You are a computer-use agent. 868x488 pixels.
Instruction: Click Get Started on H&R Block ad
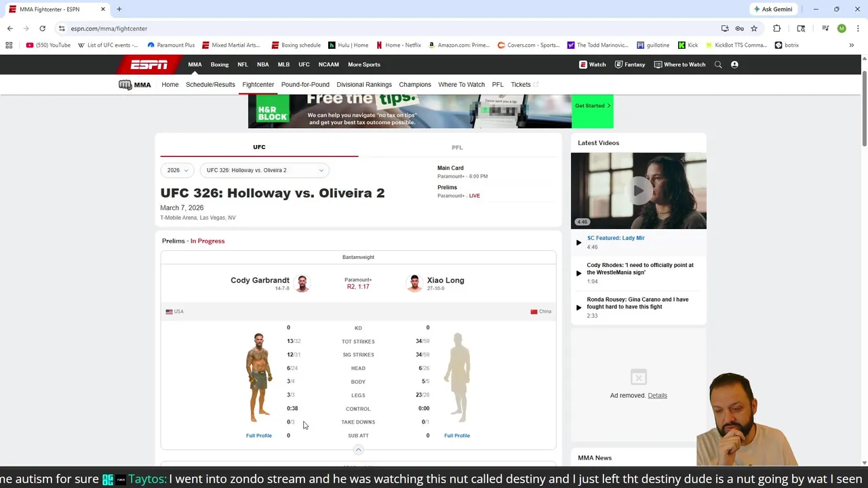coord(593,106)
